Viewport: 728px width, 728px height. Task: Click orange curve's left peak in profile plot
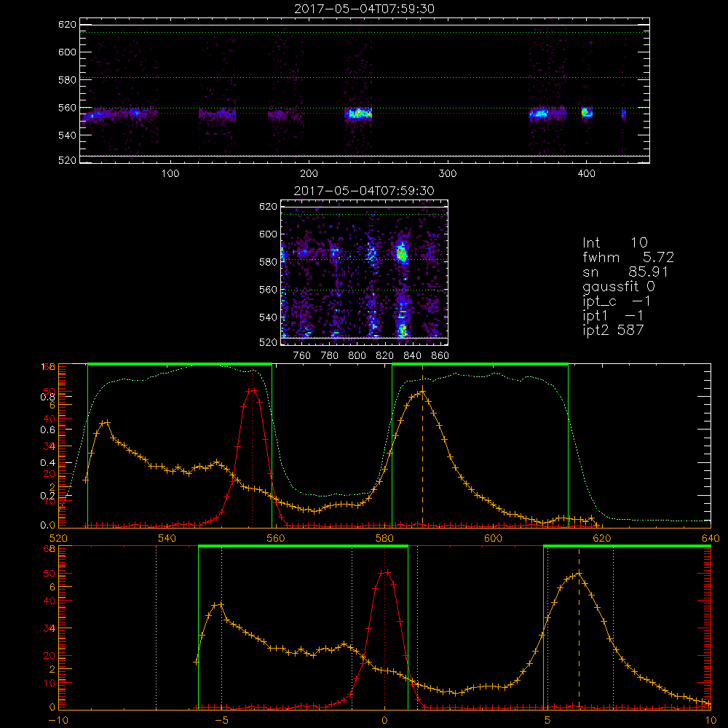(x=106, y=422)
